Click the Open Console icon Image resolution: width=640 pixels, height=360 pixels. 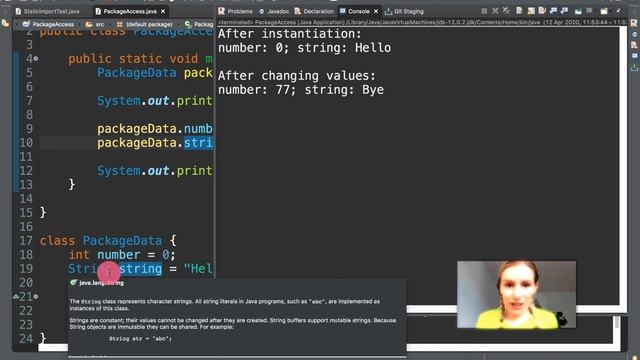[604, 11]
